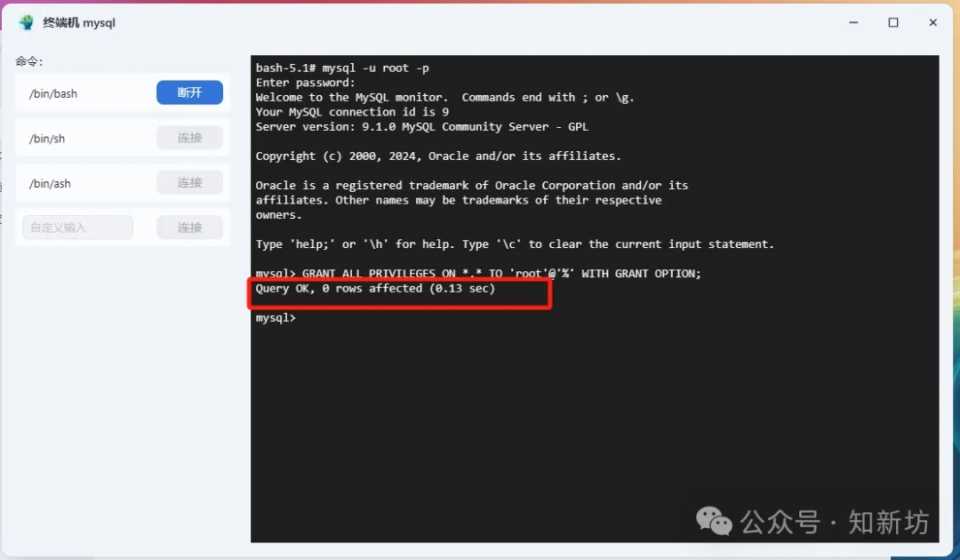Click the WeChat logo in the watermark
Viewport: 960px width, 560px height.
click(x=714, y=522)
